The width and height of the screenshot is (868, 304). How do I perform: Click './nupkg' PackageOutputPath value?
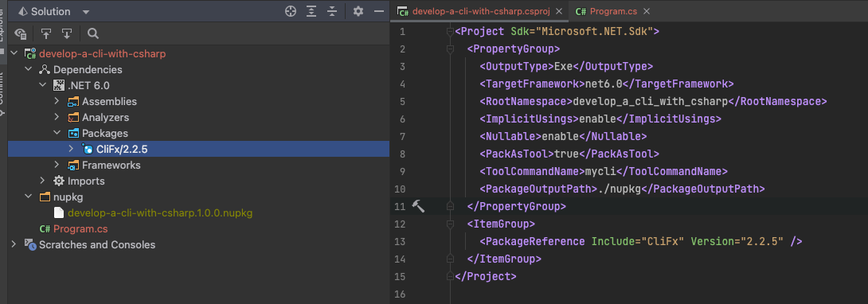[x=619, y=189]
